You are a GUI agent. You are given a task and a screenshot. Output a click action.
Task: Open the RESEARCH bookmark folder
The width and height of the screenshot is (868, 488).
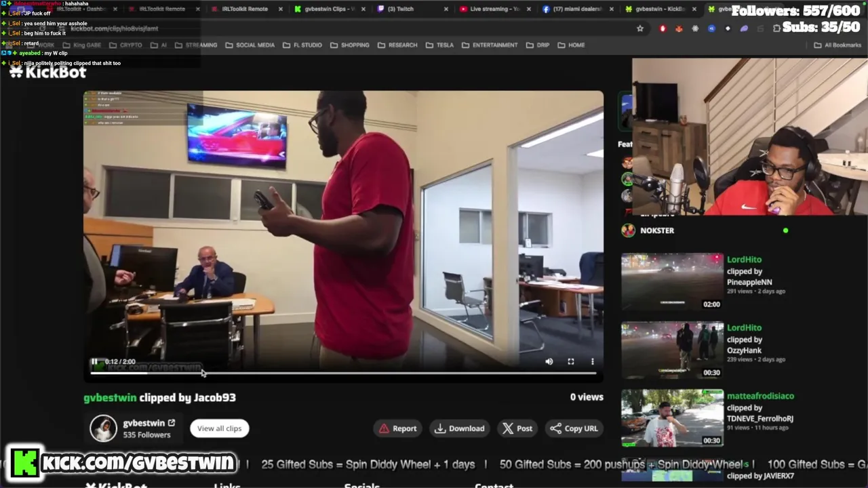[397, 45]
